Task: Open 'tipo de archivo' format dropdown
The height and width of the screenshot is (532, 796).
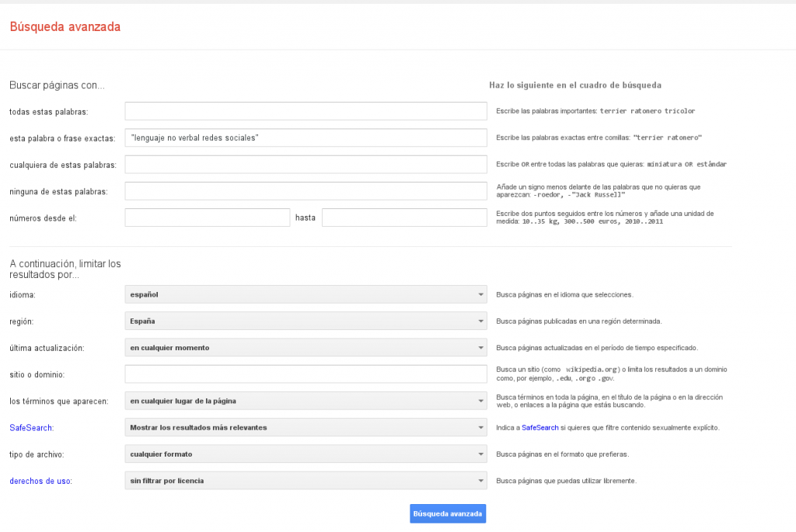Action: tap(305, 454)
